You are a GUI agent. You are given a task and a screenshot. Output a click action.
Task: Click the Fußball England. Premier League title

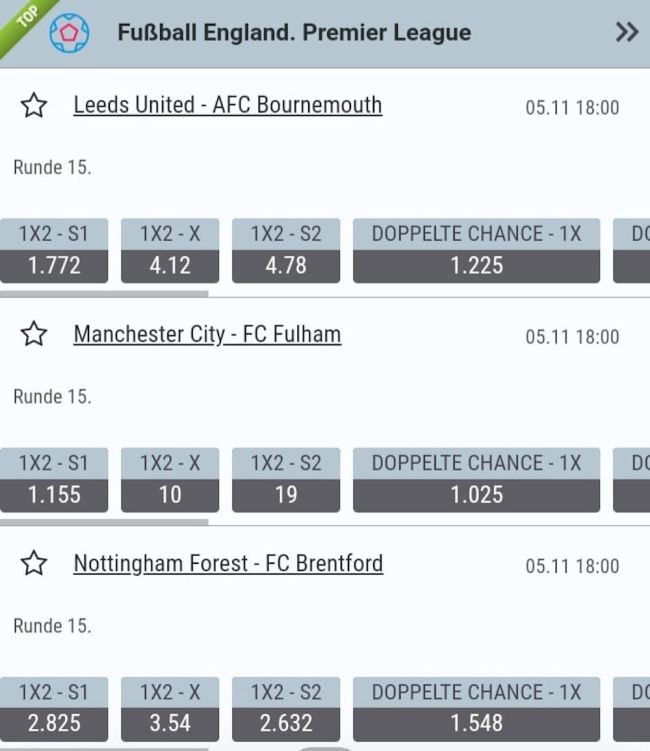(294, 33)
